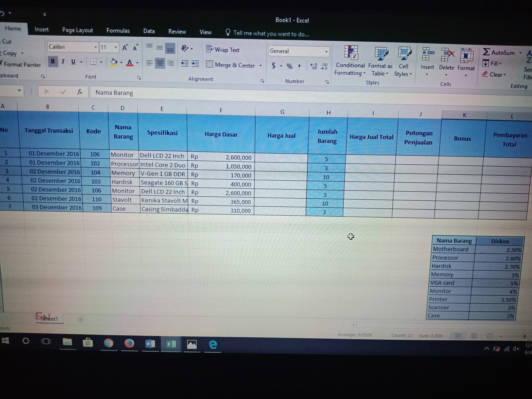Expand the General number format dropdown
Screen dimensions: 532x399
tap(326, 52)
